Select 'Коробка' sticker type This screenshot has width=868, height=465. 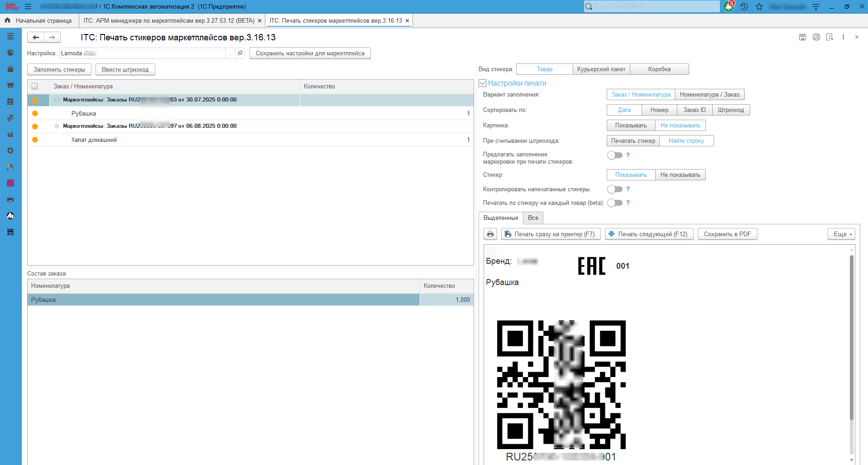pyautogui.click(x=659, y=69)
